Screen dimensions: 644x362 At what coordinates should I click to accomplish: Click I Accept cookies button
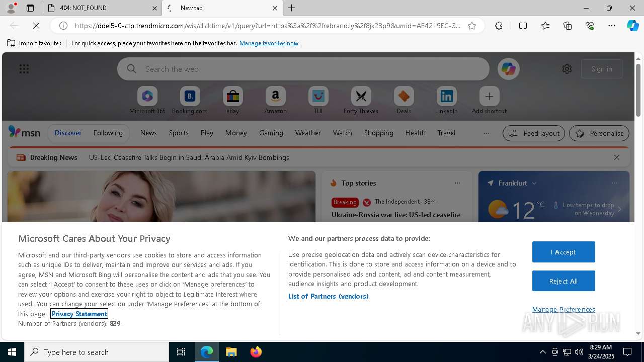pos(563,252)
